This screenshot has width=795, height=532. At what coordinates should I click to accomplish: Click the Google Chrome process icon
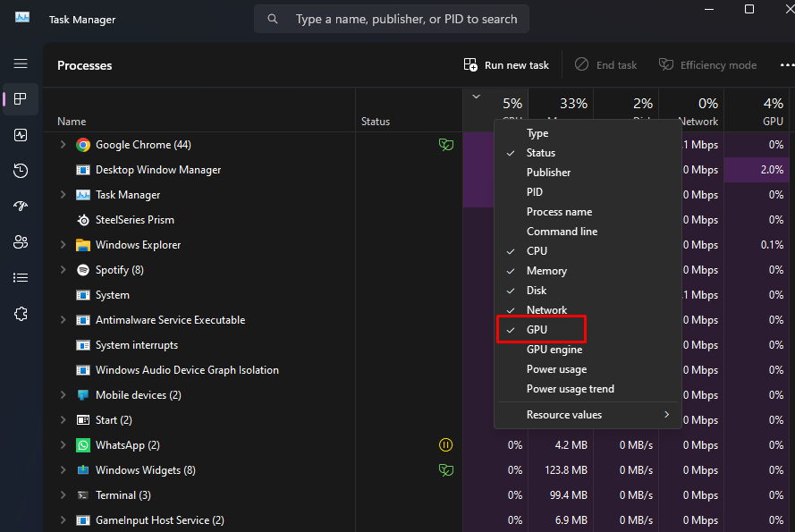coord(83,145)
